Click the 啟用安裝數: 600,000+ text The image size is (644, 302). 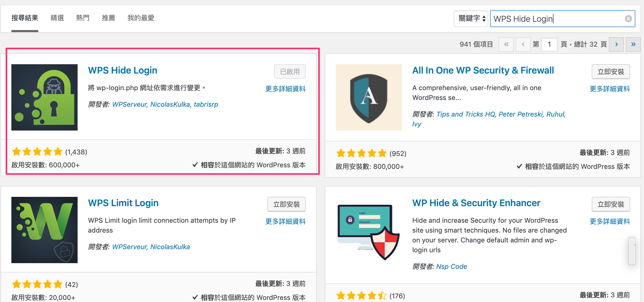(x=46, y=165)
